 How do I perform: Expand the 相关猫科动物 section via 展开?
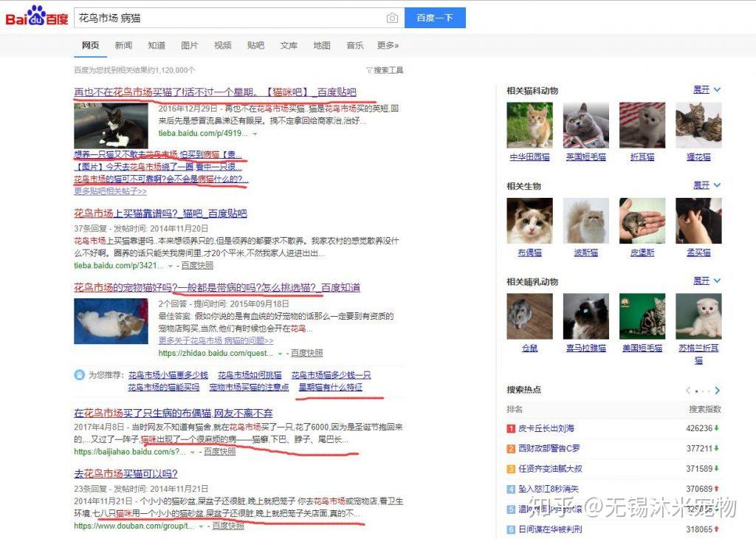701,89
